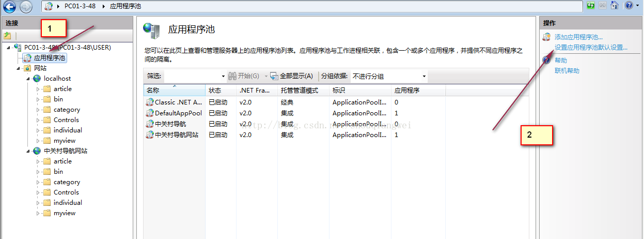Click Controls folder under 中关村导航网站
The width and height of the screenshot is (644, 239).
(66, 192)
